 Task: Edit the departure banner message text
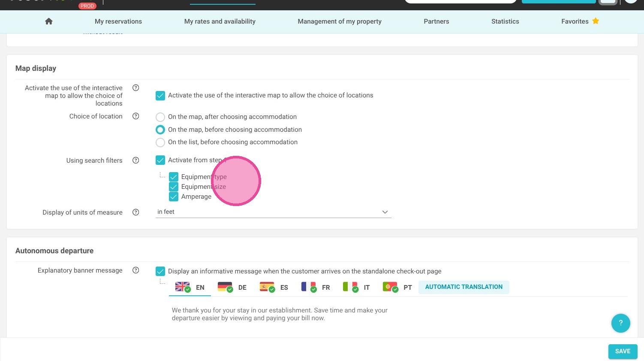pyautogui.click(x=280, y=314)
